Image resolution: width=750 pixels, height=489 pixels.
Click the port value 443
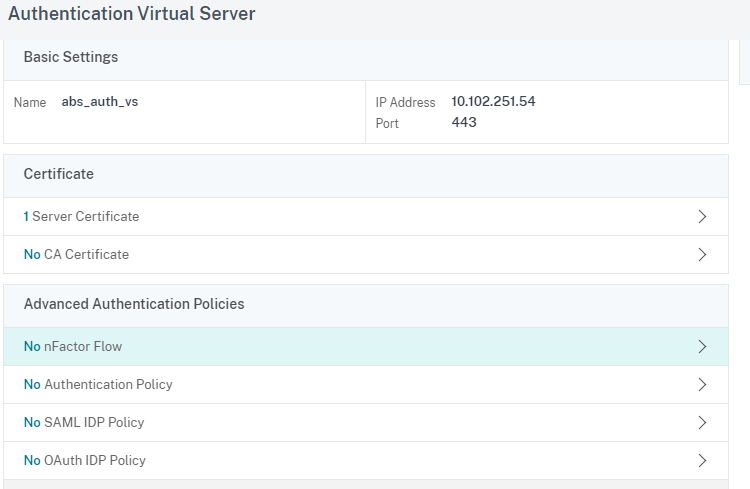coord(463,122)
